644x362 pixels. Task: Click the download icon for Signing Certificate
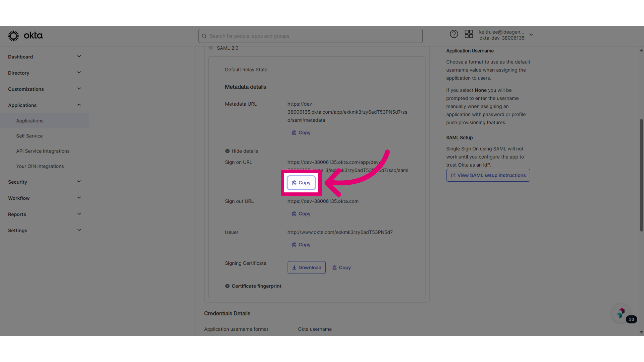tap(294, 267)
